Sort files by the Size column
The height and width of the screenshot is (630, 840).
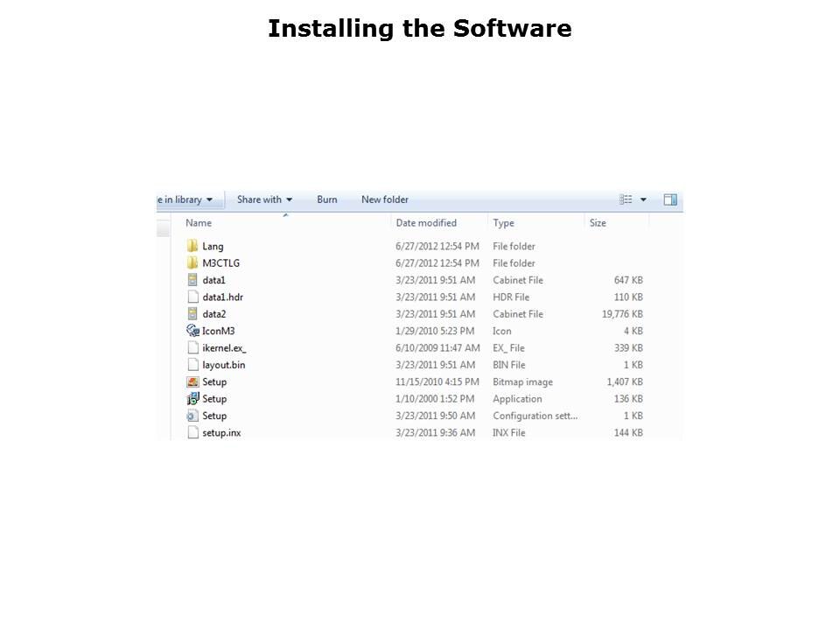point(598,223)
